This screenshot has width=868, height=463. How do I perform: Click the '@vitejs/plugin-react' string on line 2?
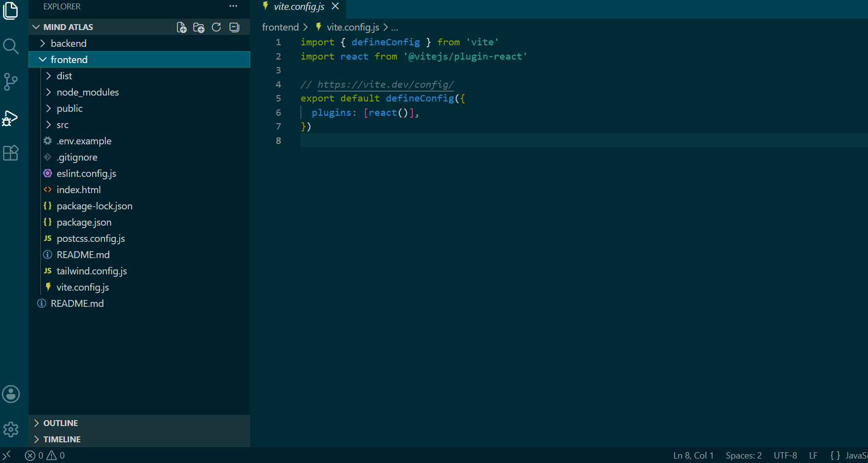[x=466, y=57]
